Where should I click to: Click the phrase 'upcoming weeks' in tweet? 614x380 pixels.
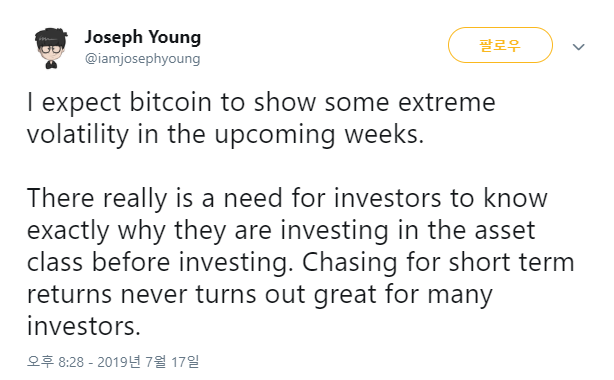[x=319, y=135]
